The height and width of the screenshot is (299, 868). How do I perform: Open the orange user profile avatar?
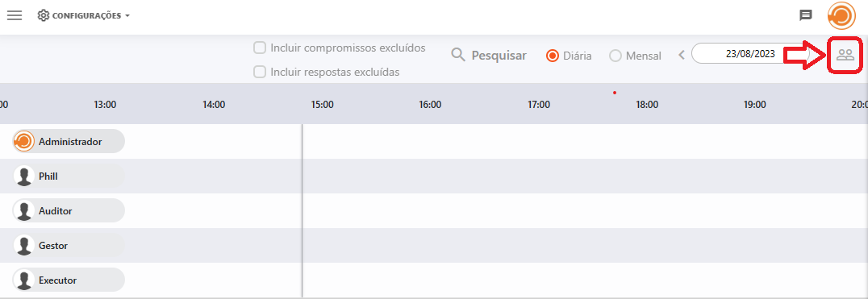pyautogui.click(x=841, y=15)
